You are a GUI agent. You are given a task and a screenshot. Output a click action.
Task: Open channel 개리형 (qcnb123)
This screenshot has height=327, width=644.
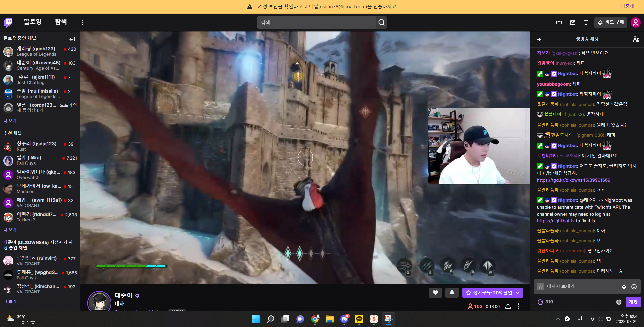pyautogui.click(x=40, y=51)
